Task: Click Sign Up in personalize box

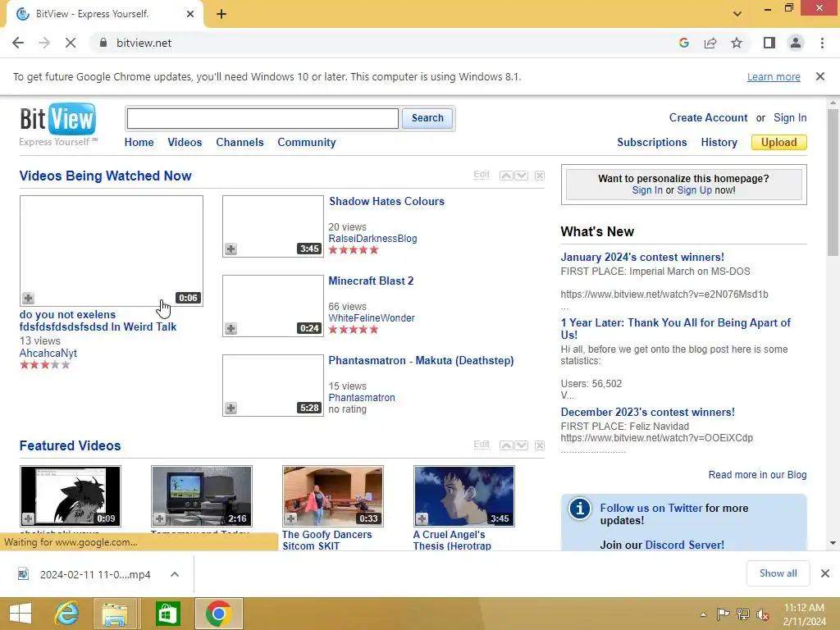Action: coord(694,190)
